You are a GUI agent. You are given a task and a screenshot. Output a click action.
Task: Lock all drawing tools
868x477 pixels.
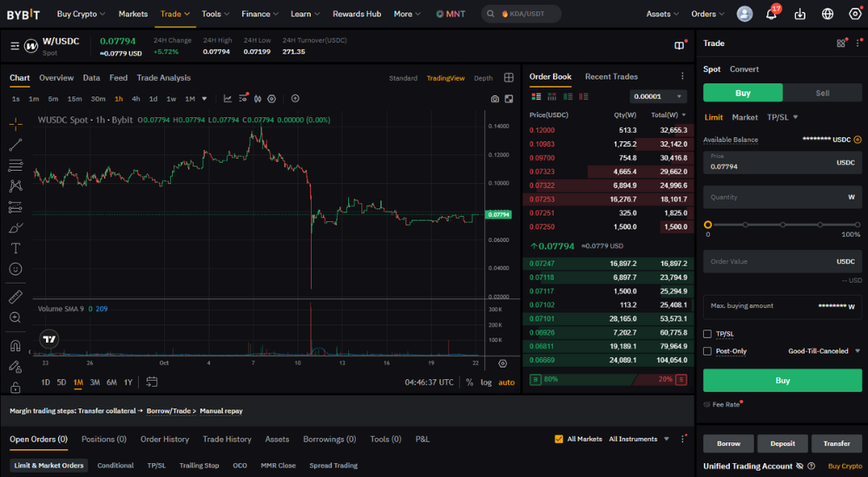click(16, 388)
